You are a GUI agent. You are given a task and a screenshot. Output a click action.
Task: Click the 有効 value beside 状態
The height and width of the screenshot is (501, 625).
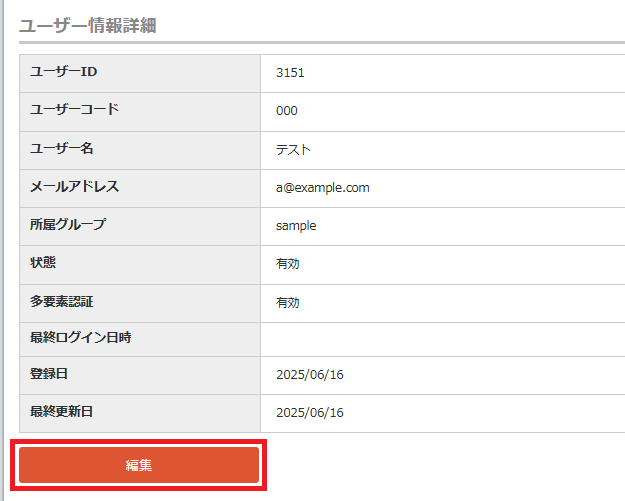288,264
